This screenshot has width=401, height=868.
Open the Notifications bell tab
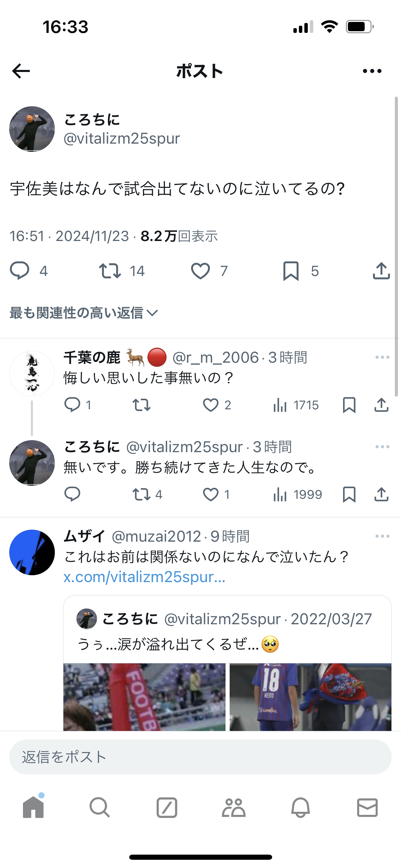click(x=301, y=807)
